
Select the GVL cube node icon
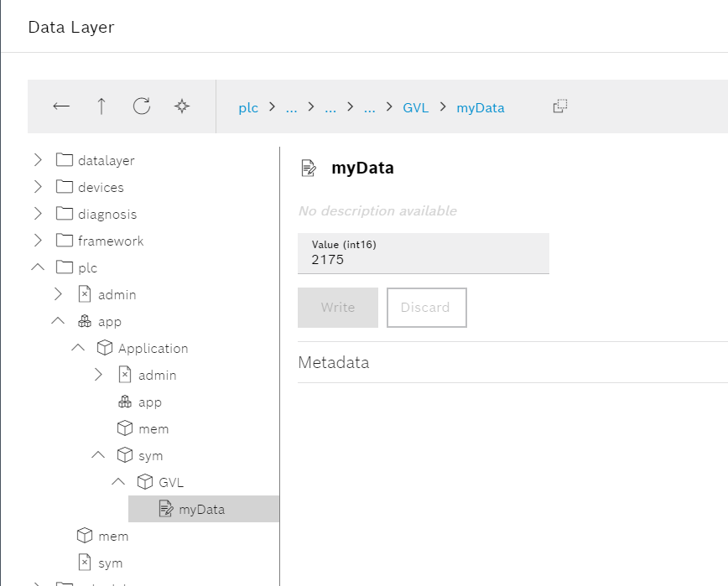pyautogui.click(x=145, y=482)
